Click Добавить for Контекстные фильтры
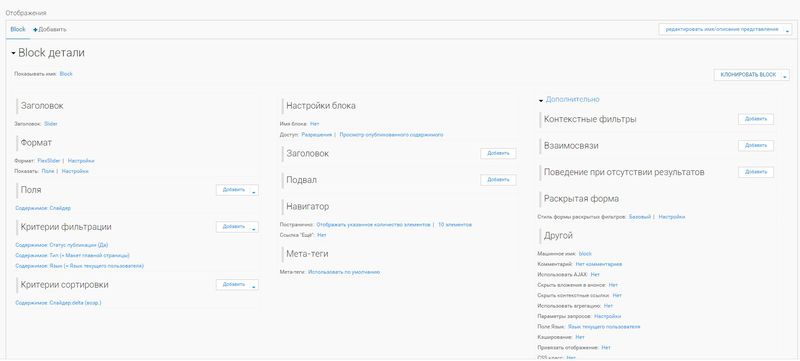The height and width of the screenshot is (361, 800). (756, 119)
